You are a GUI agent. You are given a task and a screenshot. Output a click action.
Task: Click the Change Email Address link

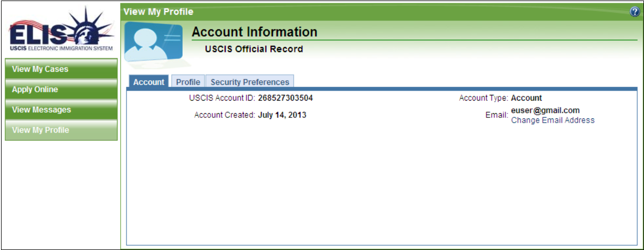point(553,120)
